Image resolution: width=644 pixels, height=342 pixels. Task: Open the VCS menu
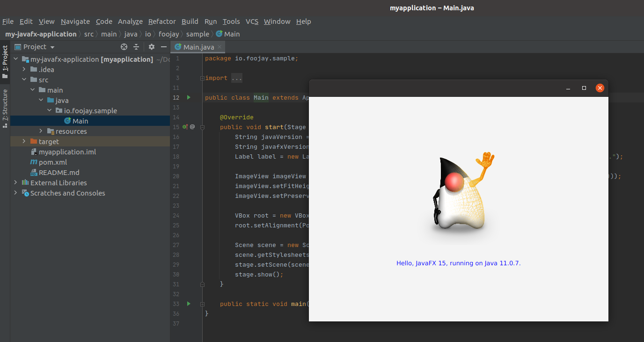(252, 22)
